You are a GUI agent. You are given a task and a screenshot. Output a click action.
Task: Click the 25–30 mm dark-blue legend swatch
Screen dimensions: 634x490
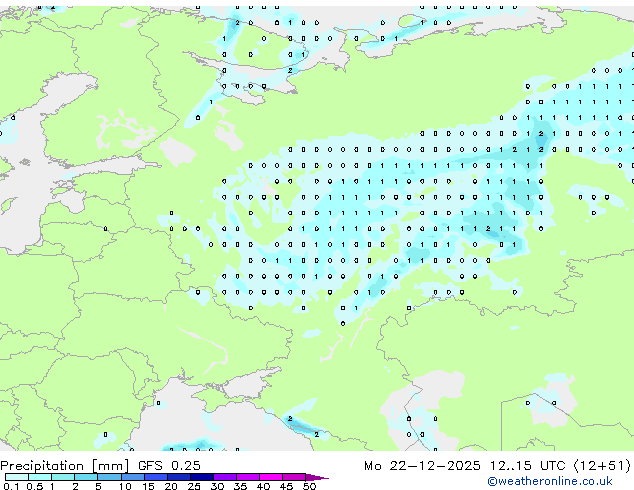pos(201,477)
